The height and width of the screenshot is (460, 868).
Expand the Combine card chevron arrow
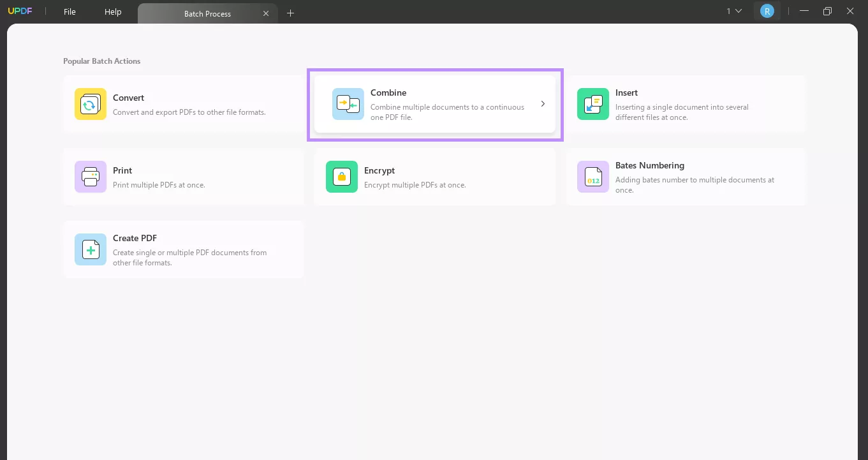543,104
